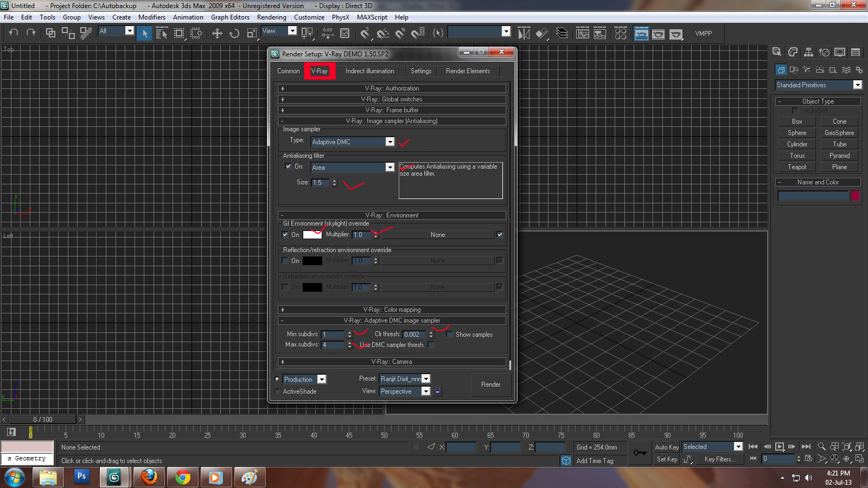Viewport: 868px width, 488px height.
Task: Click the Quick Render teapot icon
Action: 675,34
